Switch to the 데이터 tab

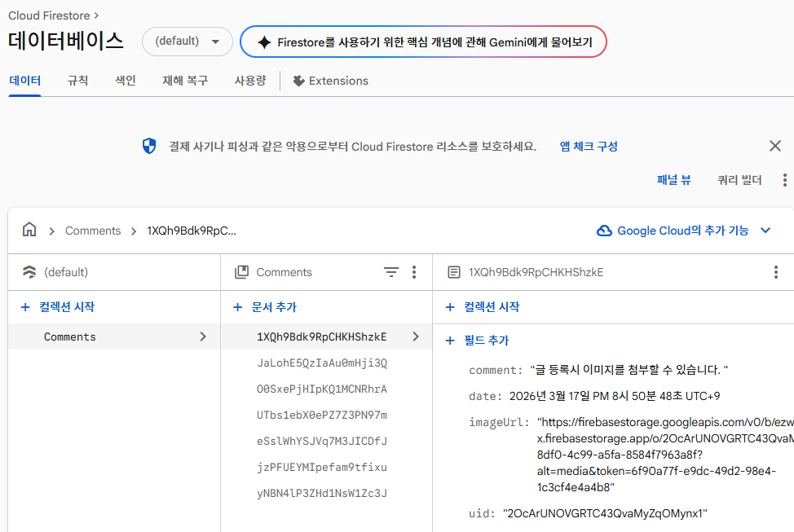tap(24, 81)
